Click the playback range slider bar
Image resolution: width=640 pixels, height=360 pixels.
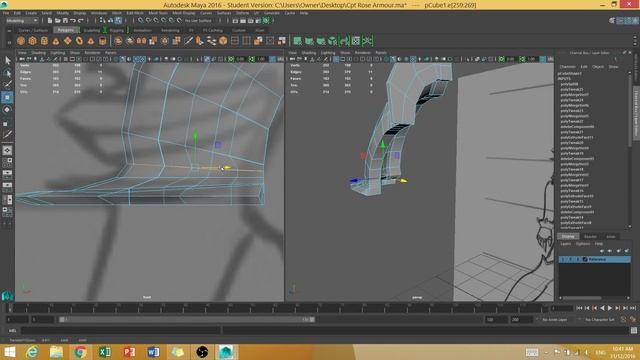[x=187, y=320]
